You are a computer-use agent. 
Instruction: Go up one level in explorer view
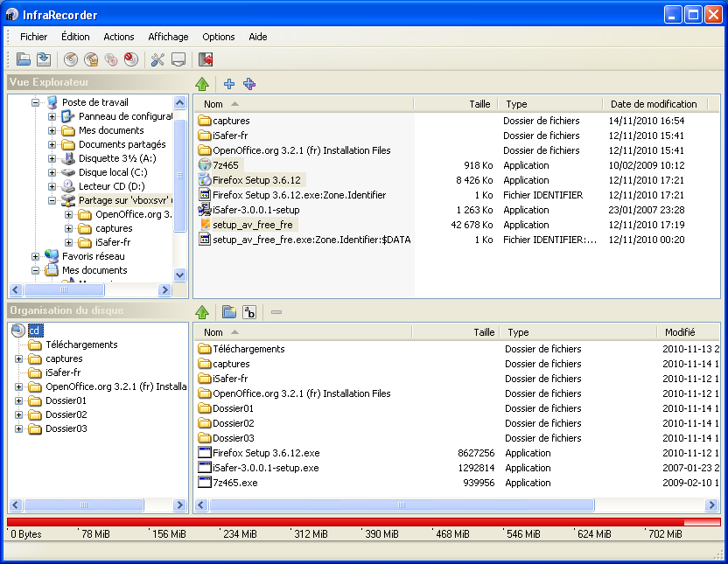point(202,84)
